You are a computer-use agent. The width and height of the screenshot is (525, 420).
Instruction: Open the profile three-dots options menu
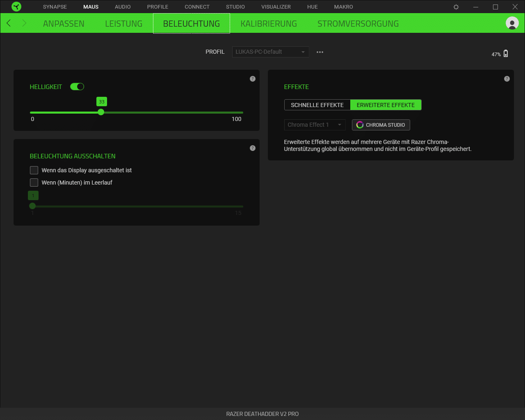pos(320,52)
